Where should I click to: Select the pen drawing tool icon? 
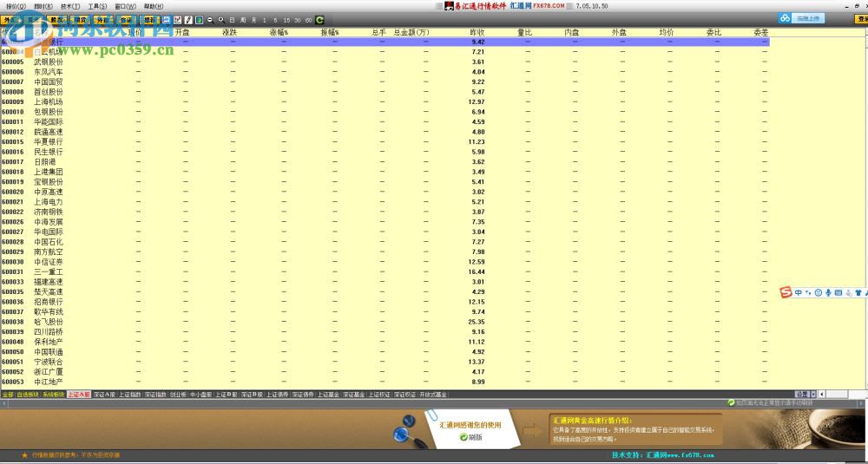click(188, 20)
